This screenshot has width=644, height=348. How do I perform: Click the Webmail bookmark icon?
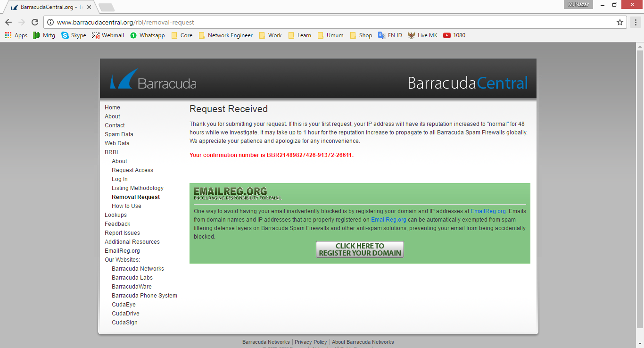tap(95, 35)
